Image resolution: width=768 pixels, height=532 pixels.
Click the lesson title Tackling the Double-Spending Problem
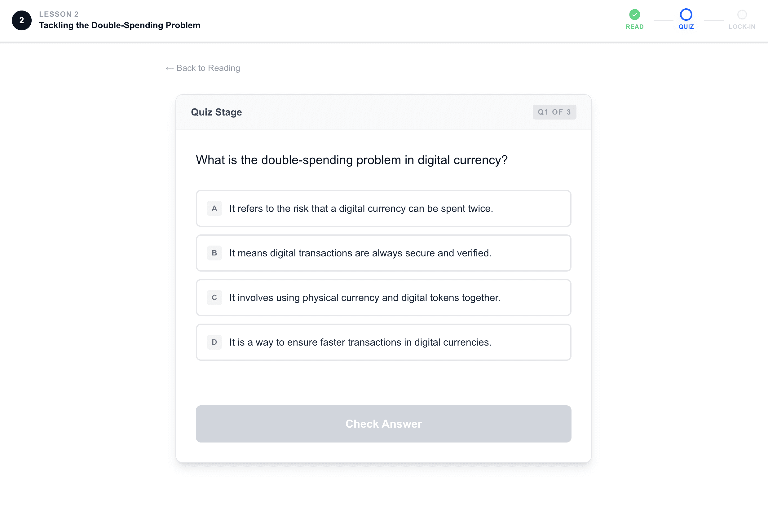(x=119, y=25)
